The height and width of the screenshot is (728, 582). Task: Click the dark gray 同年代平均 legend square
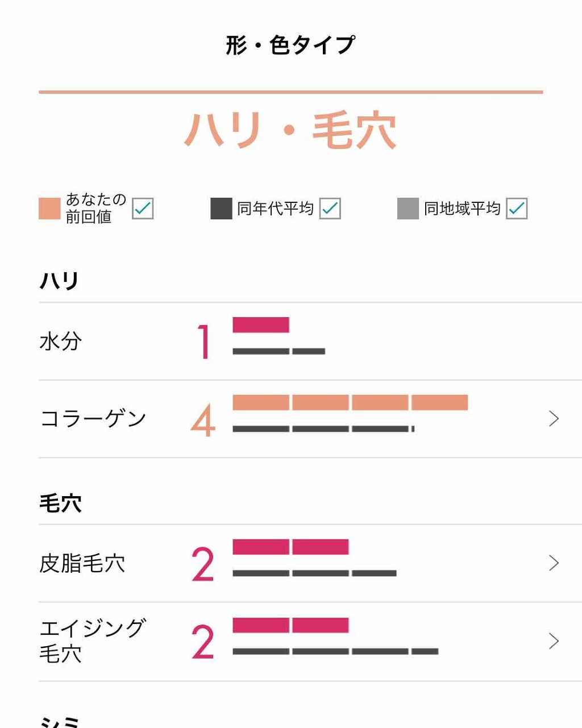coord(221,207)
